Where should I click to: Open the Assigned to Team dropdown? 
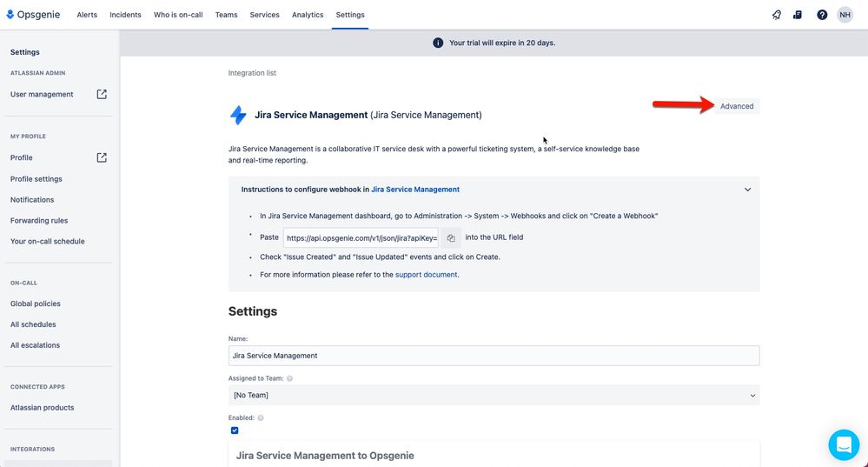pos(494,395)
